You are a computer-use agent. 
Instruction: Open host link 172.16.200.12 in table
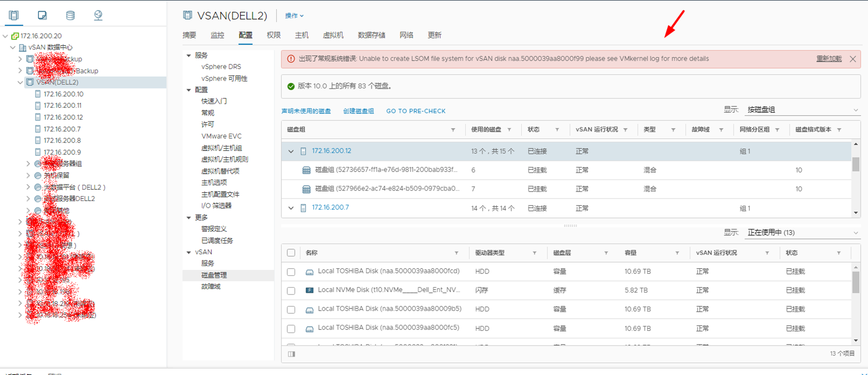tap(331, 151)
